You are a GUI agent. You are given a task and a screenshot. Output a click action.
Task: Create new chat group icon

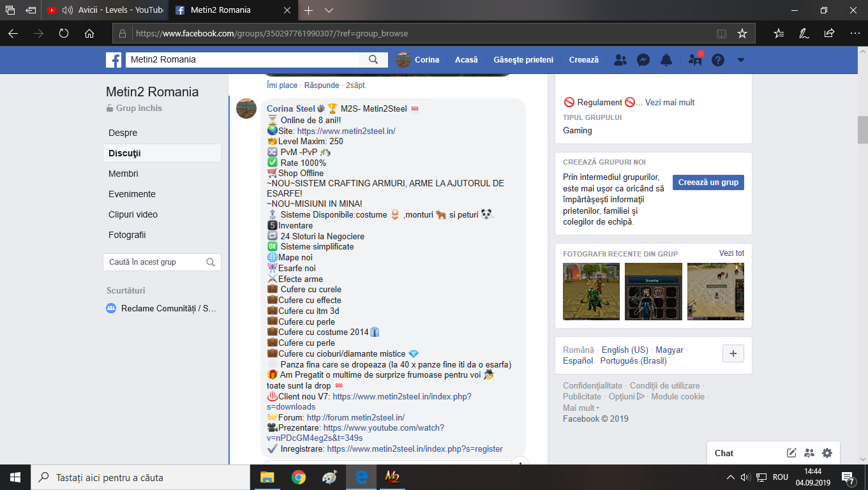point(809,453)
